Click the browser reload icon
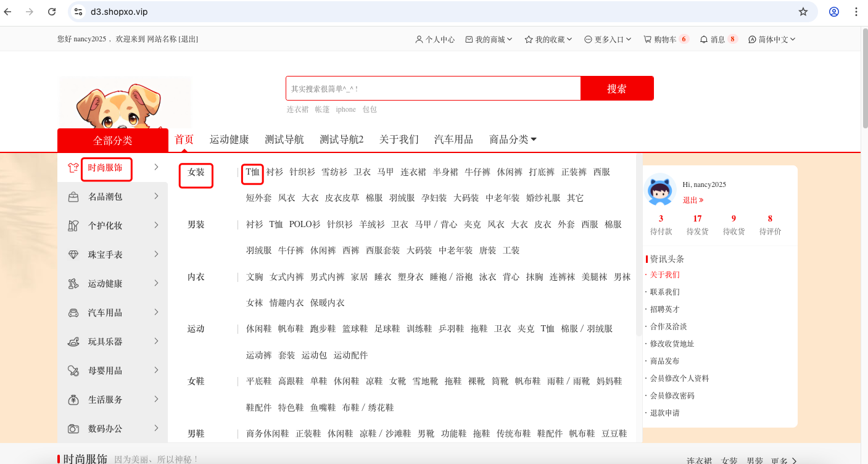 coord(52,12)
